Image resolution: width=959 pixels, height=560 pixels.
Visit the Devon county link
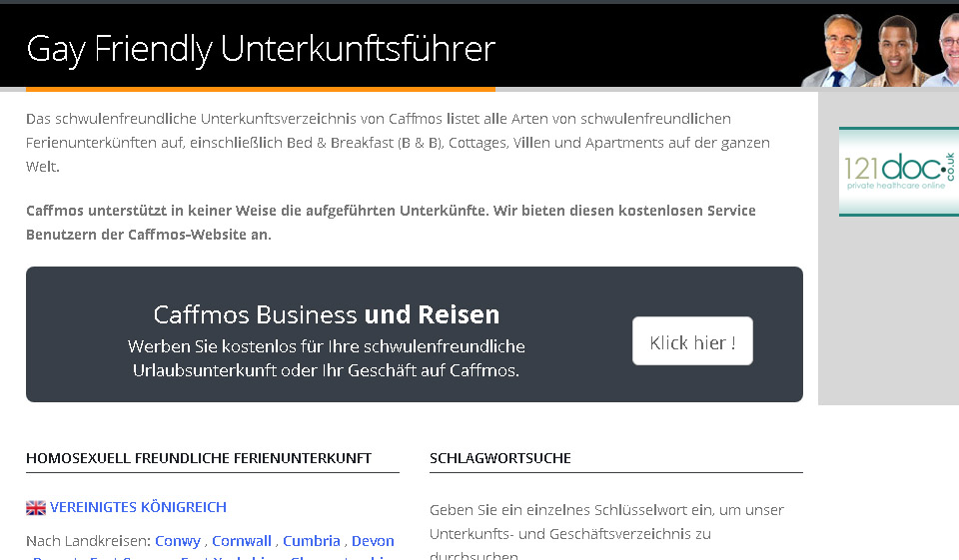click(373, 541)
